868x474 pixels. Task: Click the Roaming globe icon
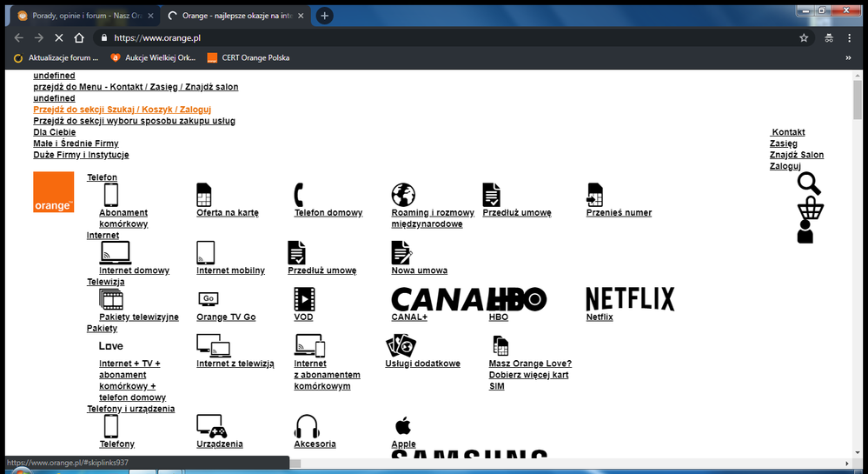403,195
